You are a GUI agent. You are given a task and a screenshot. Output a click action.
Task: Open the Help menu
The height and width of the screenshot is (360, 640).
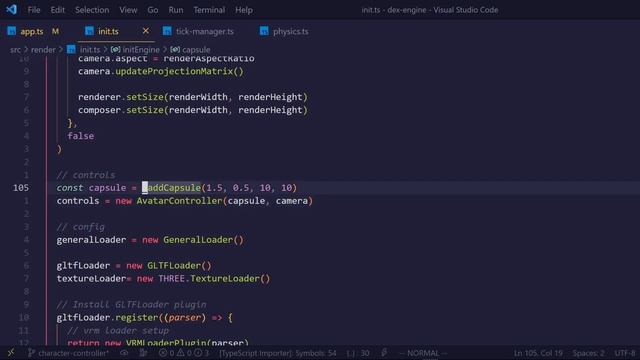tap(244, 10)
